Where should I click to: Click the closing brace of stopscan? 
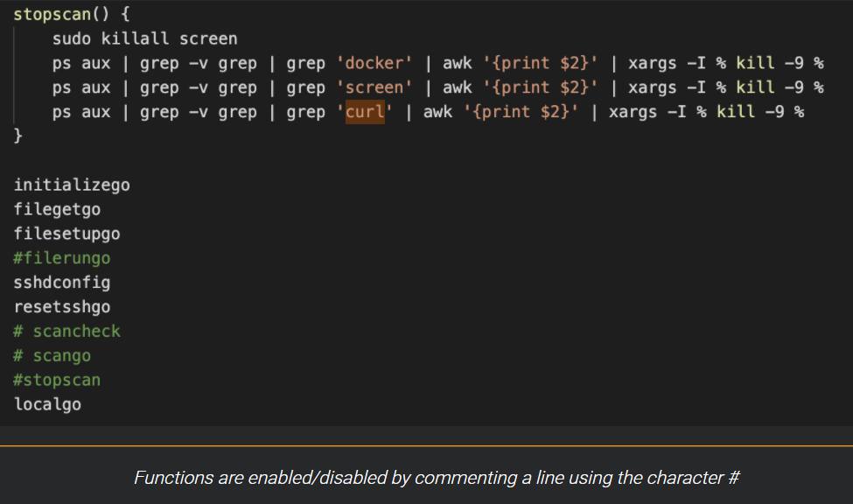click(18, 136)
